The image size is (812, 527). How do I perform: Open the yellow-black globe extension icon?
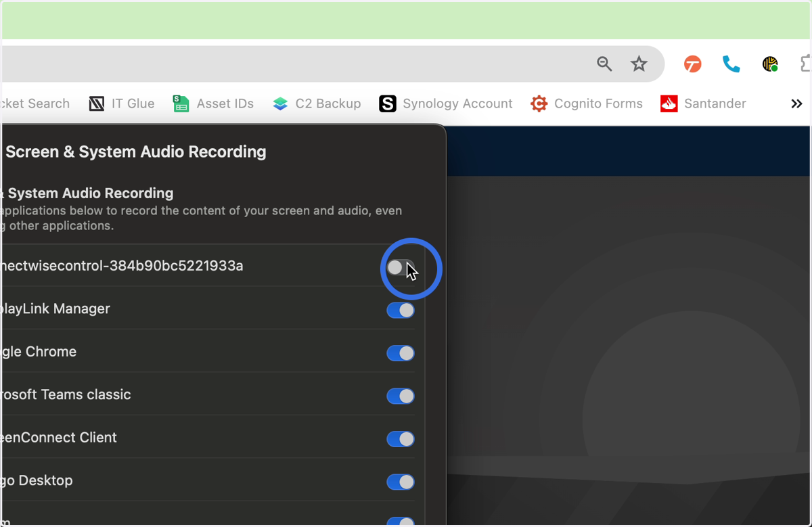pyautogui.click(x=770, y=64)
